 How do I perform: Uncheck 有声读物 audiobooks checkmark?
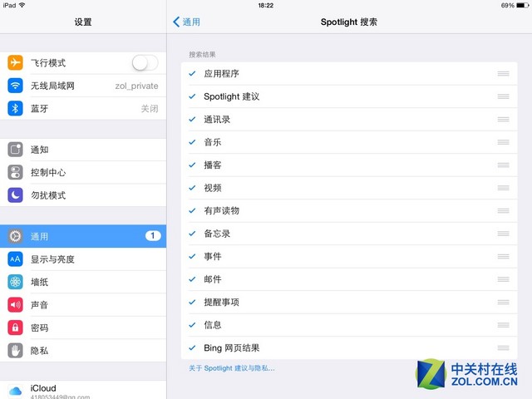pyautogui.click(x=192, y=210)
